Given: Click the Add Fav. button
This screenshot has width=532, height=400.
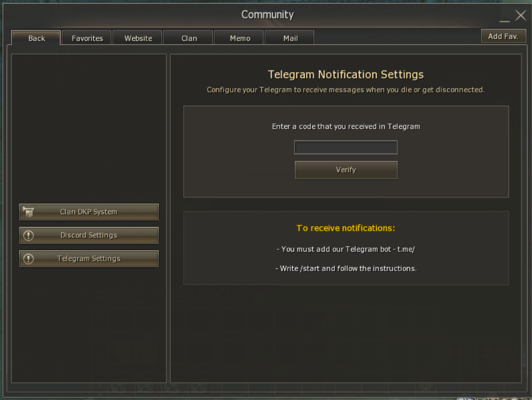Looking at the screenshot, I should tap(503, 36).
